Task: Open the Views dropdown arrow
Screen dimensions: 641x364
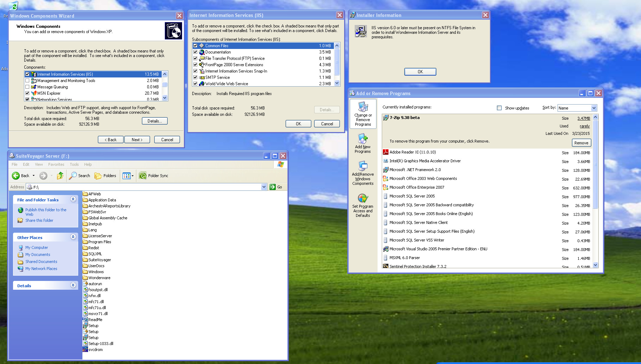Action: [132, 176]
